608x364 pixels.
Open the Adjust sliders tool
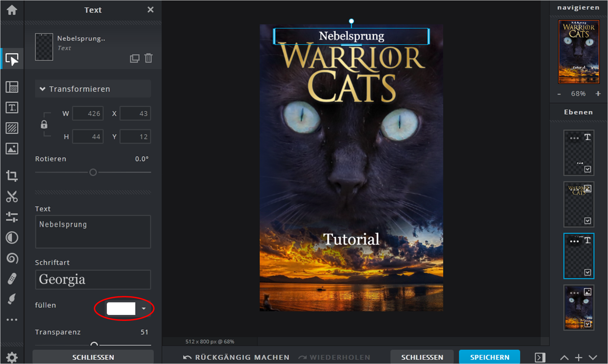point(12,217)
